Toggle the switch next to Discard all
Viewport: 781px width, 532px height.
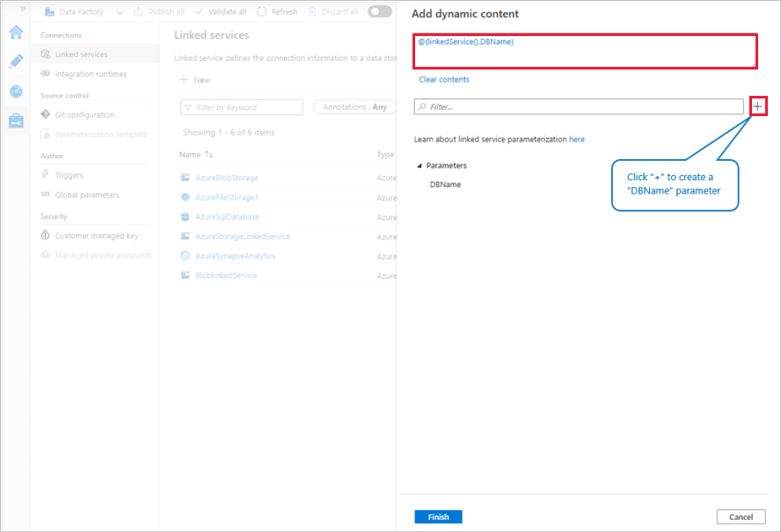click(x=380, y=11)
